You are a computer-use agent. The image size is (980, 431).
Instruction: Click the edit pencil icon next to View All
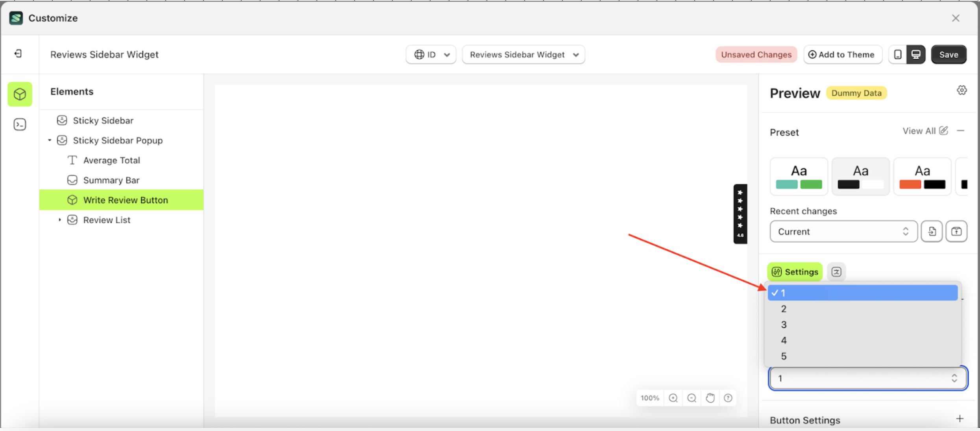point(944,130)
